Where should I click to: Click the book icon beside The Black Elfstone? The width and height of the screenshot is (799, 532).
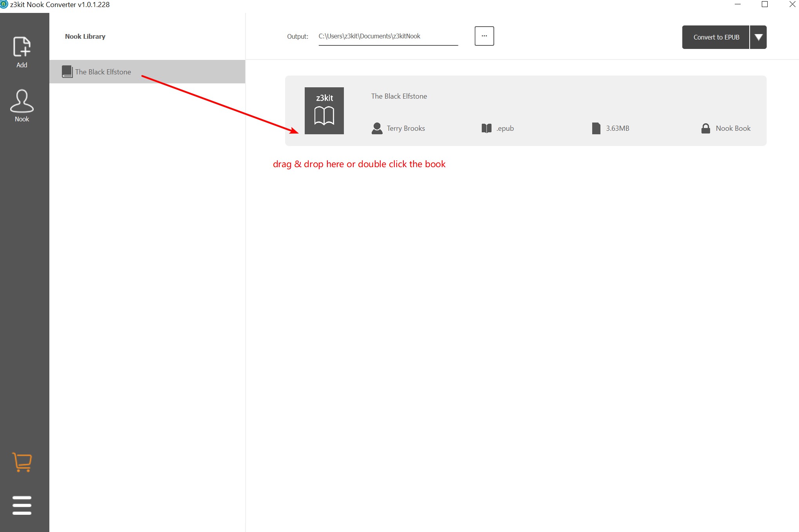click(x=67, y=72)
